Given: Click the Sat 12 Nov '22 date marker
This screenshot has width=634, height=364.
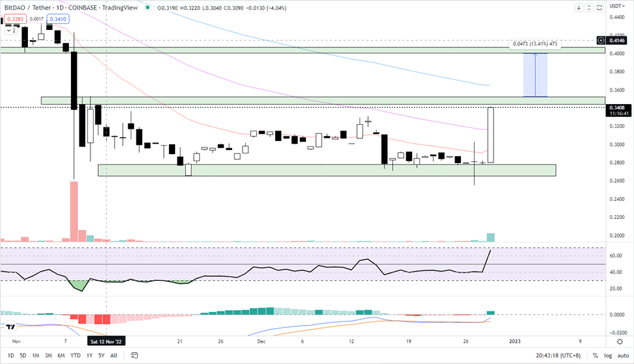Looking at the screenshot, I should 106,342.
